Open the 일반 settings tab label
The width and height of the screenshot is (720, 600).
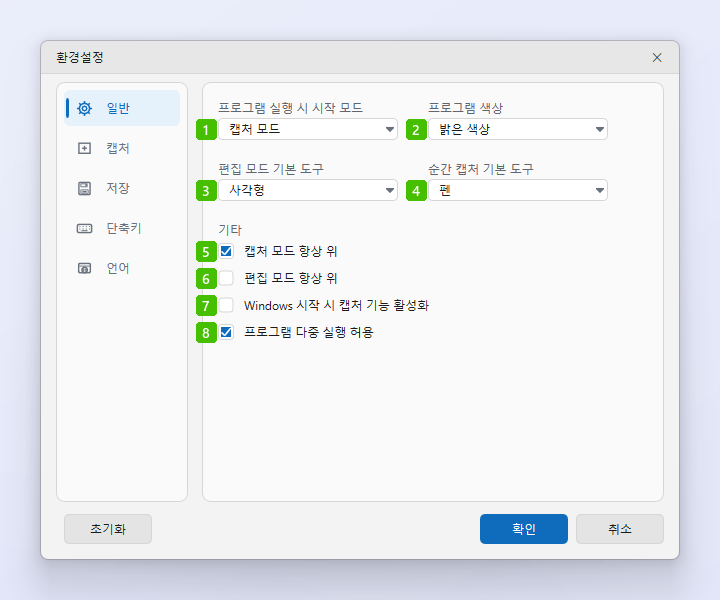118,108
